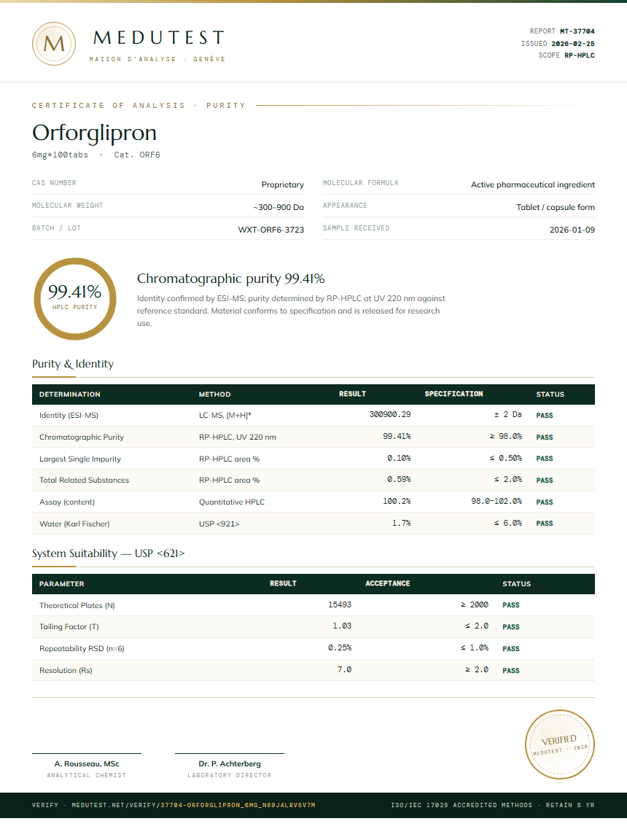Click the Tailing Factor (T) row label
This screenshot has width=627, height=840.
69,627
